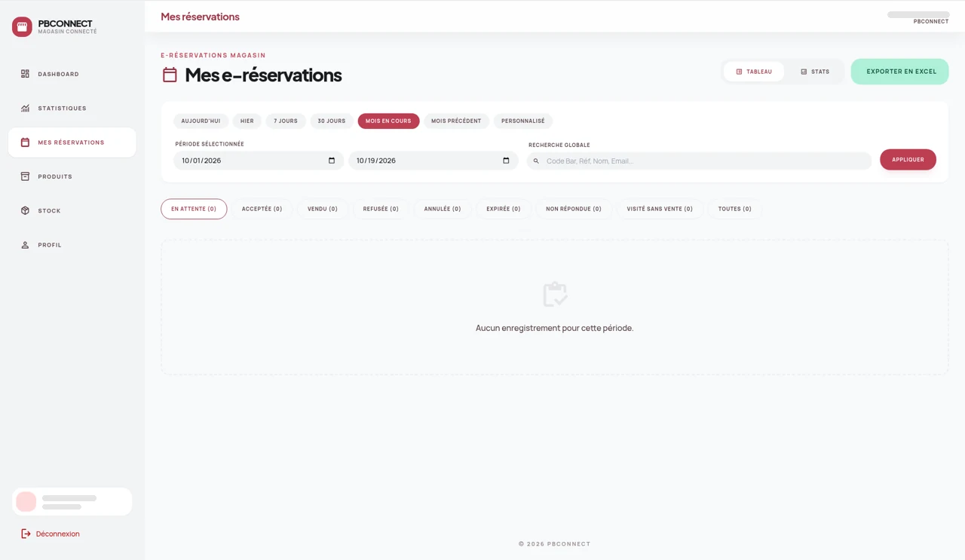This screenshot has width=965, height=560.
Task: Open the Non répondue (0) tab
Action: click(x=574, y=209)
